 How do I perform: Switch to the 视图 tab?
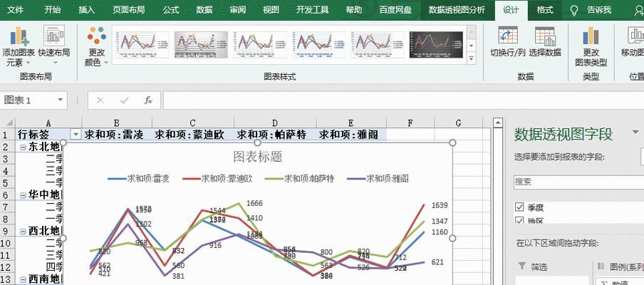271,10
